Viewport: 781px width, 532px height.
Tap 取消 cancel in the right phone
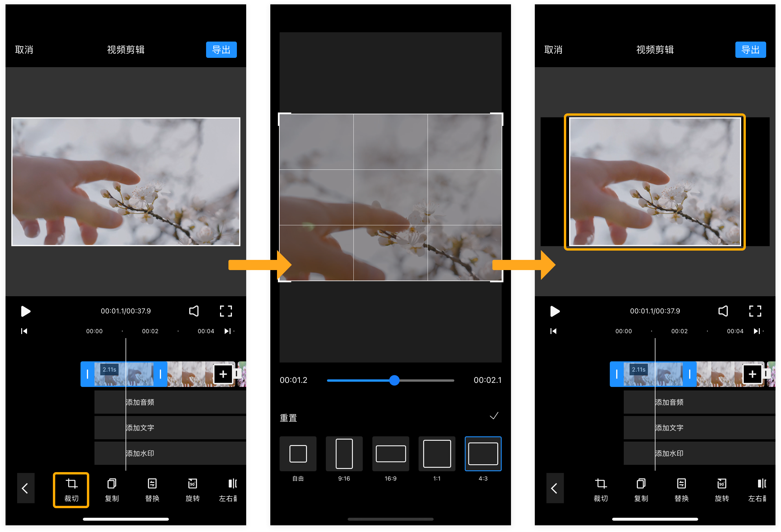pos(553,50)
